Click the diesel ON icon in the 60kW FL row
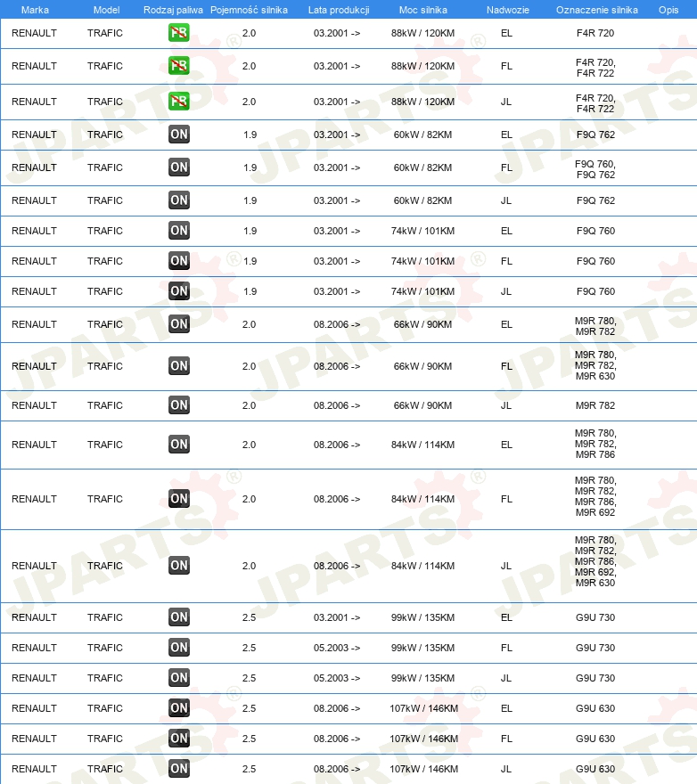This screenshot has height=784, width=697. (178, 167)
